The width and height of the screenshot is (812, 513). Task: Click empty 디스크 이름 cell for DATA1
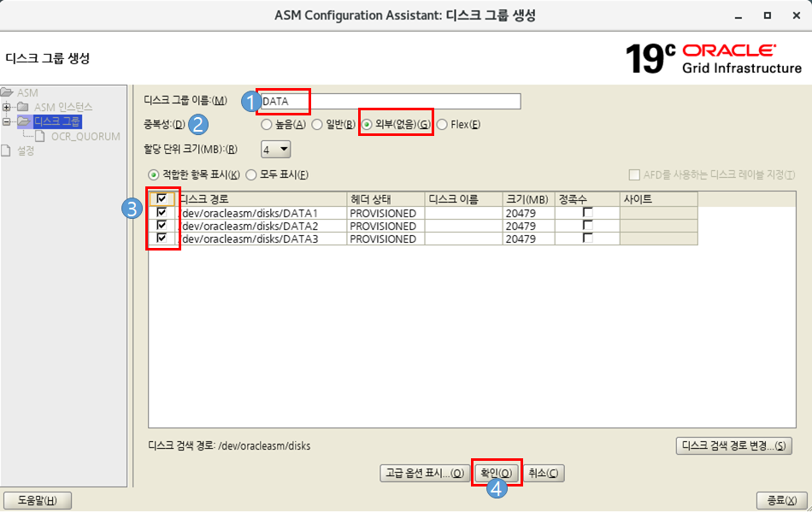click(463, 213)
